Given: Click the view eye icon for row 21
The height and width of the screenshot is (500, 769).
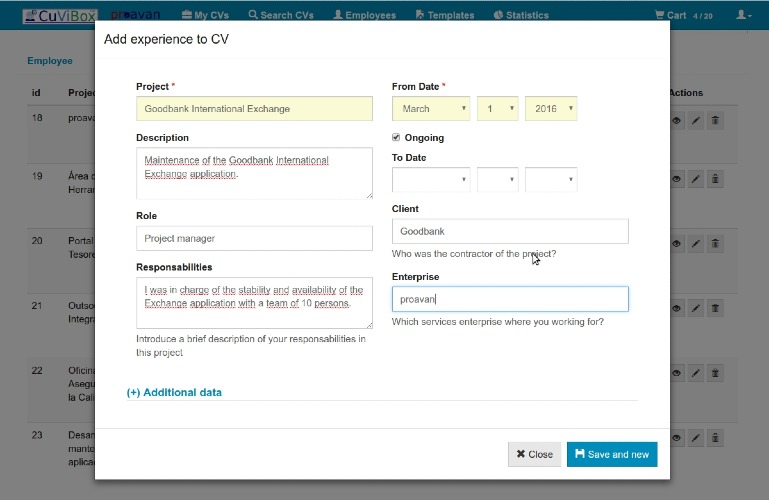Looking at the screenshot, I should coord(677,308).
